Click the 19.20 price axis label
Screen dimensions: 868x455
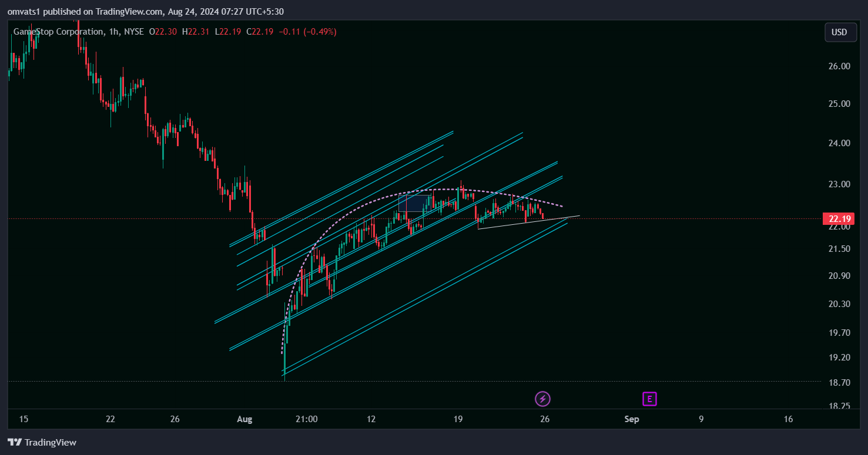839,358
